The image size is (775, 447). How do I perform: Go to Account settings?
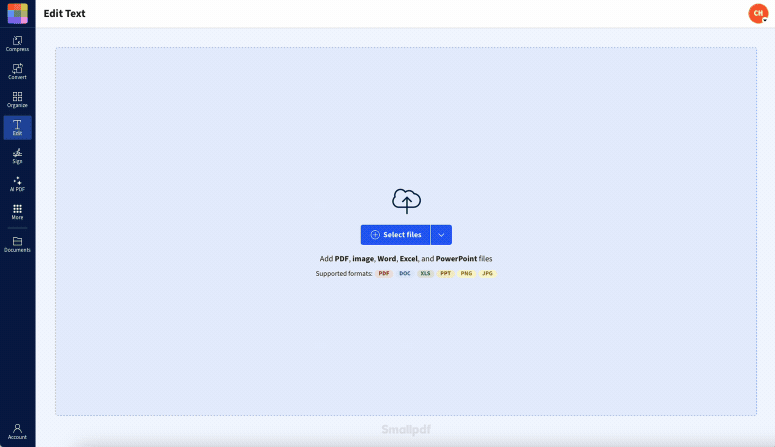point(17,431)
